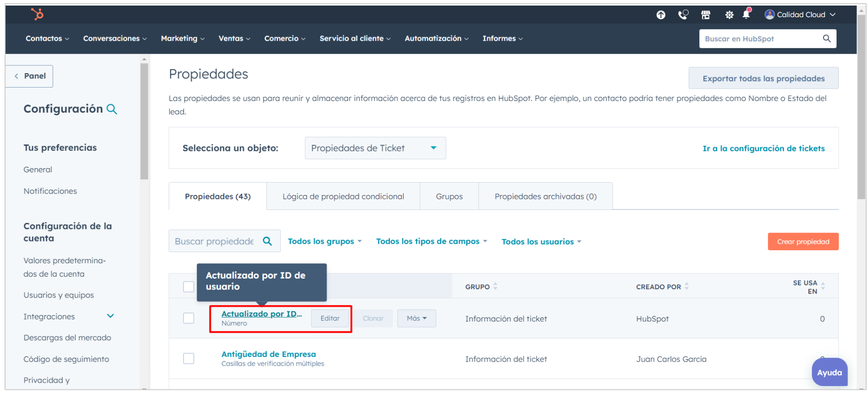This screenshot has height=393, width=868.
Task: Check the Antigüedad de Empresa checkbox
Action: (x=189, y=359)
